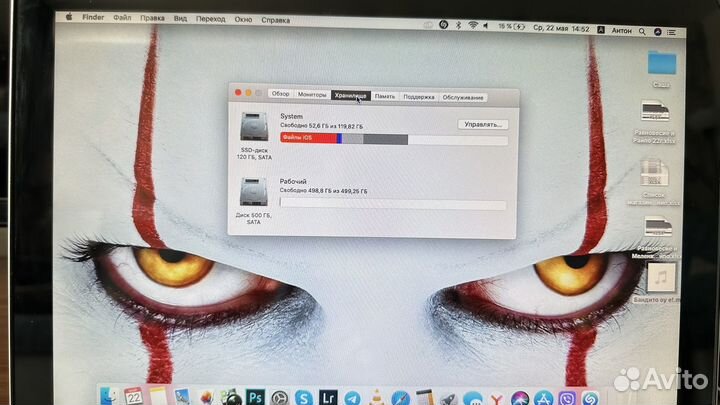Open the Photos app in the dock

[x=207, y=398]
